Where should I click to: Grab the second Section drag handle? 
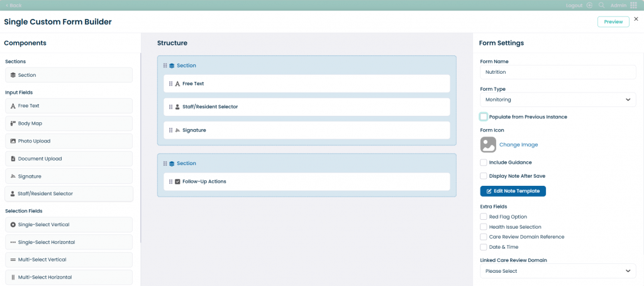point(165,163)
